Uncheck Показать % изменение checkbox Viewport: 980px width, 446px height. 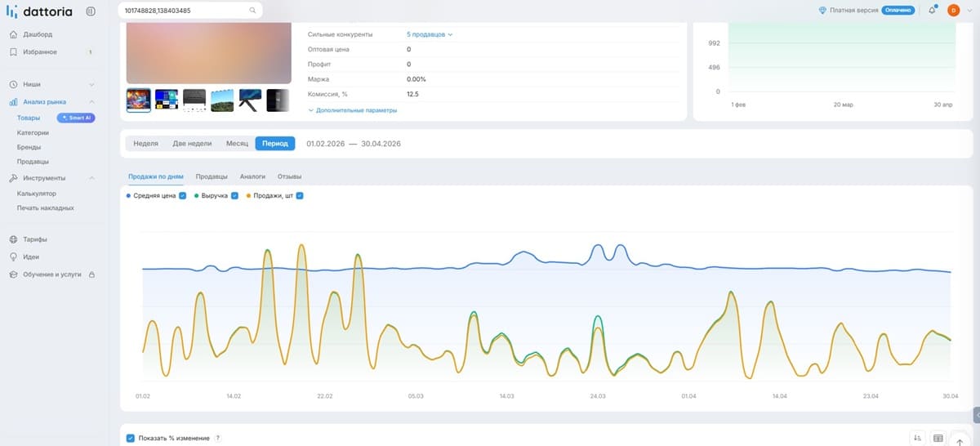point(131,439)
